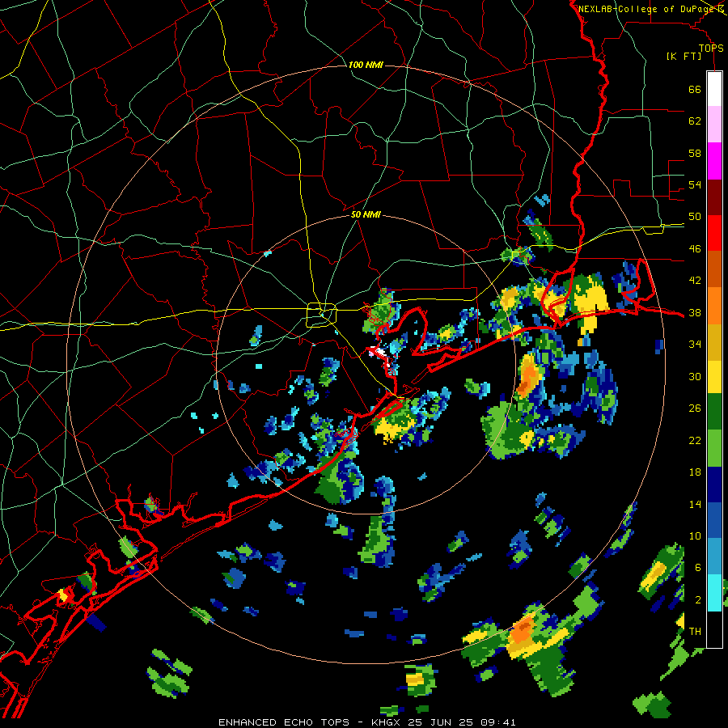Screen dimensions: 728x728
Task: Click the light pink legend swatch
Action: (714, 125)
